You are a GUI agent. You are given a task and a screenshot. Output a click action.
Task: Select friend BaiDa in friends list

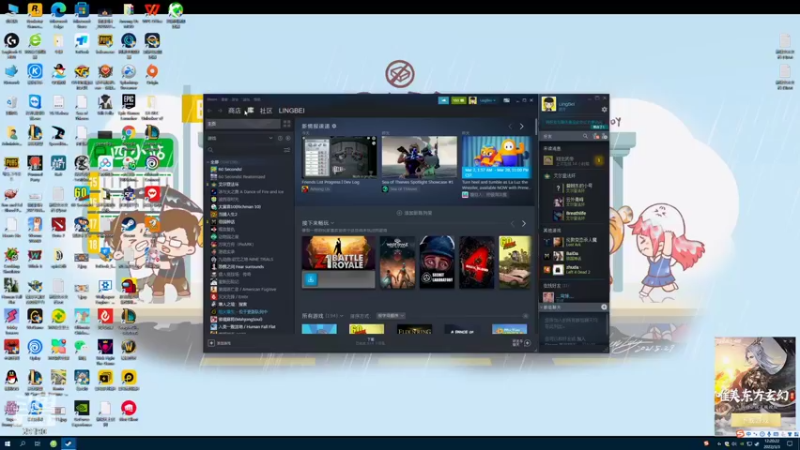click(x=573, y=255)
